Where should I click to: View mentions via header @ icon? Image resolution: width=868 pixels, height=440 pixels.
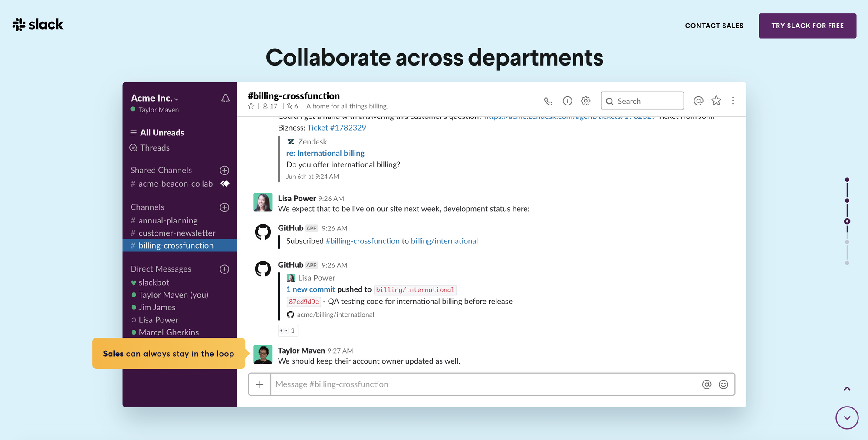[698, 101]
